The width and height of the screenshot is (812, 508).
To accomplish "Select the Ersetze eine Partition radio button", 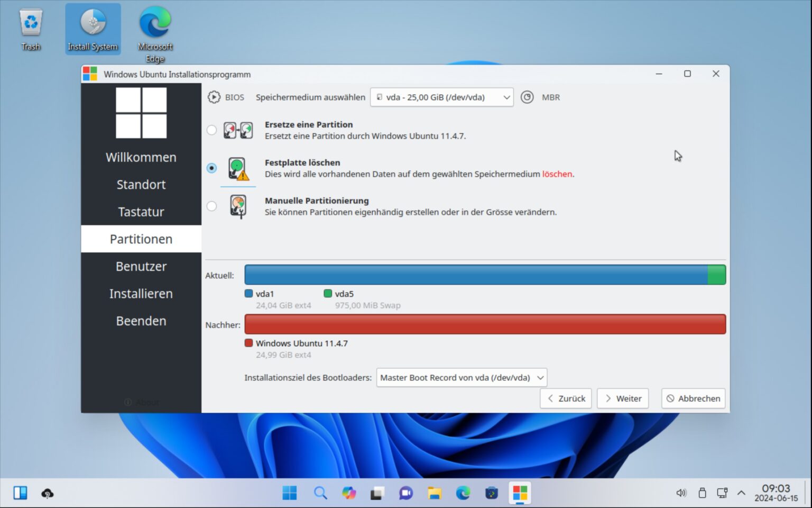I will click(211, 130).
